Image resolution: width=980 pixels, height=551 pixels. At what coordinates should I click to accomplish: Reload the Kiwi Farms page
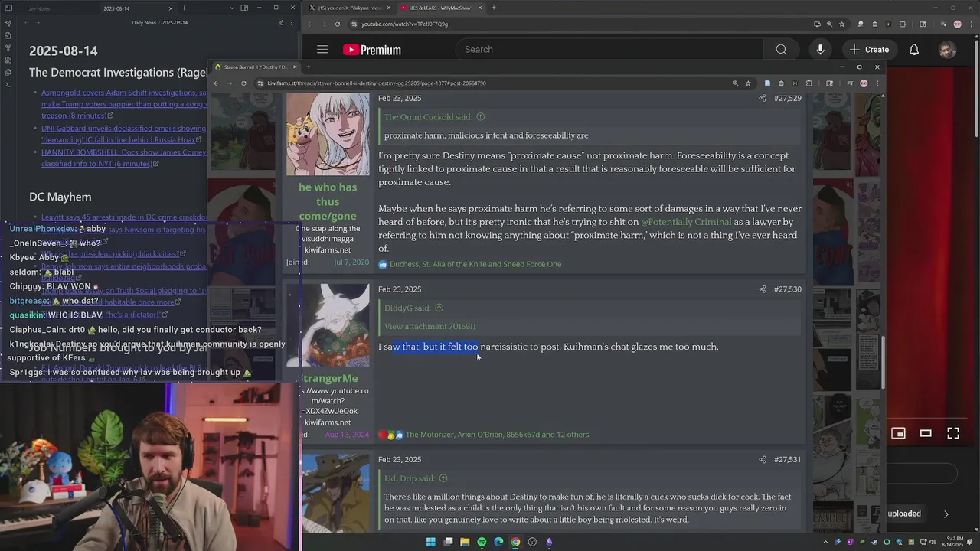[243, 83]
